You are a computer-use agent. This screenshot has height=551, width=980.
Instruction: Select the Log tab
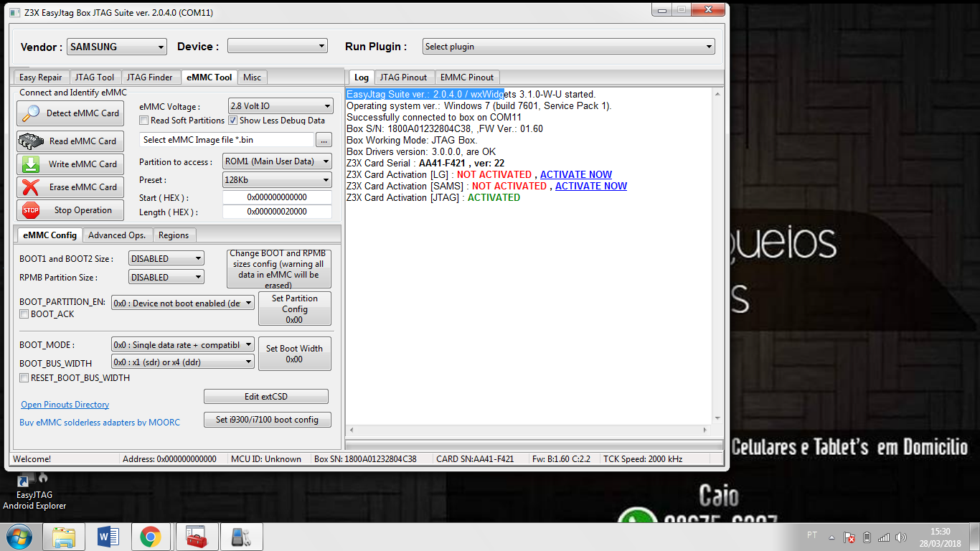(362, 77)
